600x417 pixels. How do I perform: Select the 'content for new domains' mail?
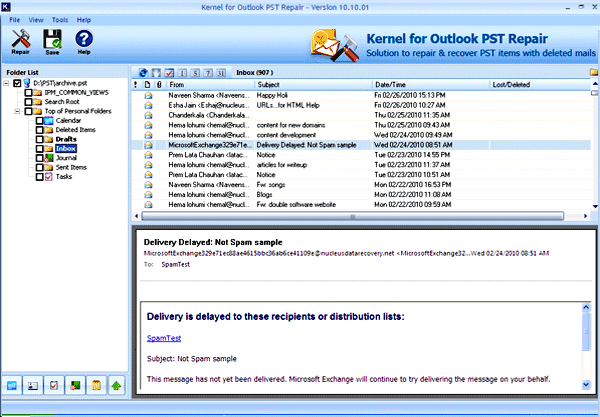361,125
